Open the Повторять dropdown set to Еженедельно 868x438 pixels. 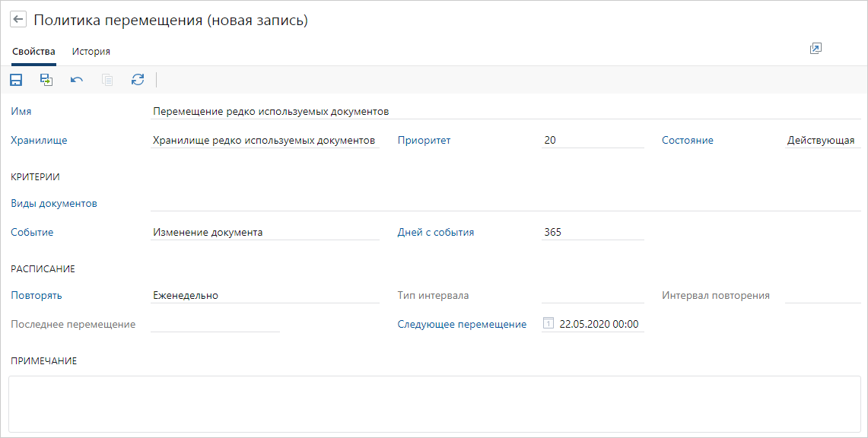[264, 296]
